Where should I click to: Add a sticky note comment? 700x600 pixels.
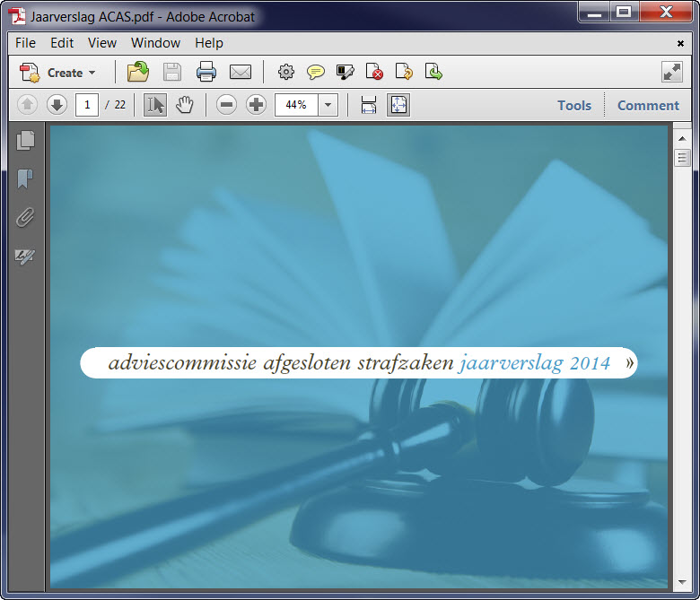tap(316, 72)
